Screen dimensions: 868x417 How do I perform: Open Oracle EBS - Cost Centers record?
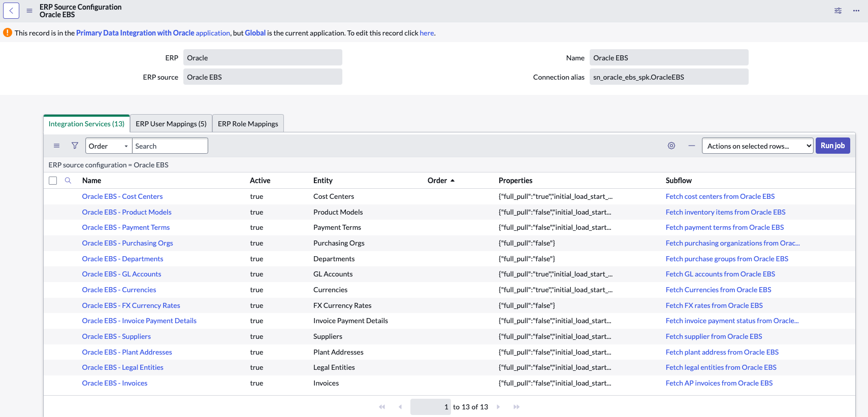122,196
